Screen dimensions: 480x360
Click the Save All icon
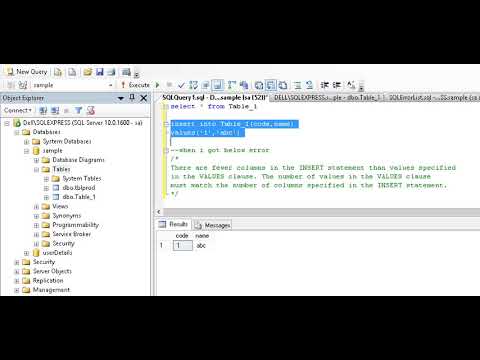pyautogui.click(x=111, y=72)
